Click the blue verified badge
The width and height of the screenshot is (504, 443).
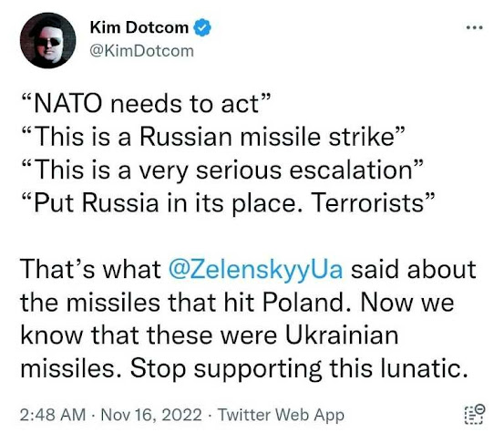point(202,27)
